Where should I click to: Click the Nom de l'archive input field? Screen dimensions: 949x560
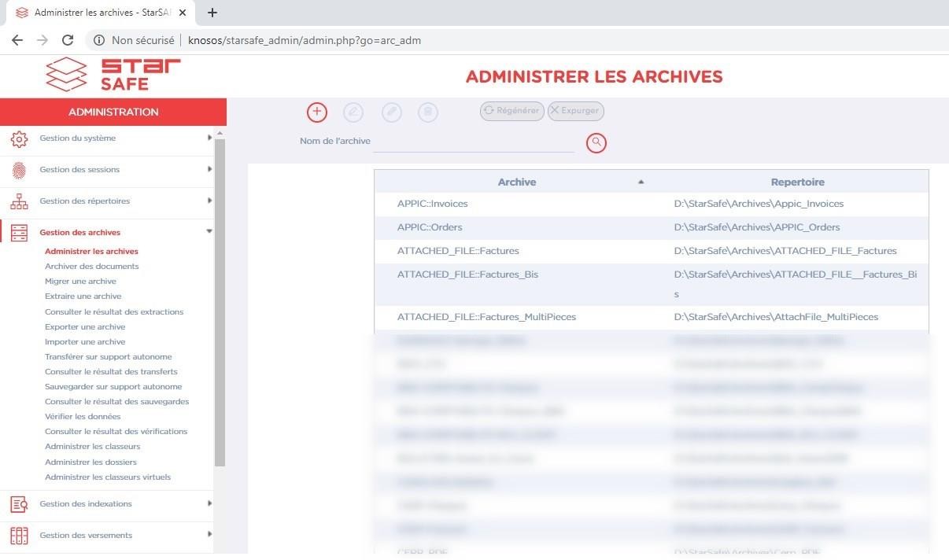tap(474, 142)
